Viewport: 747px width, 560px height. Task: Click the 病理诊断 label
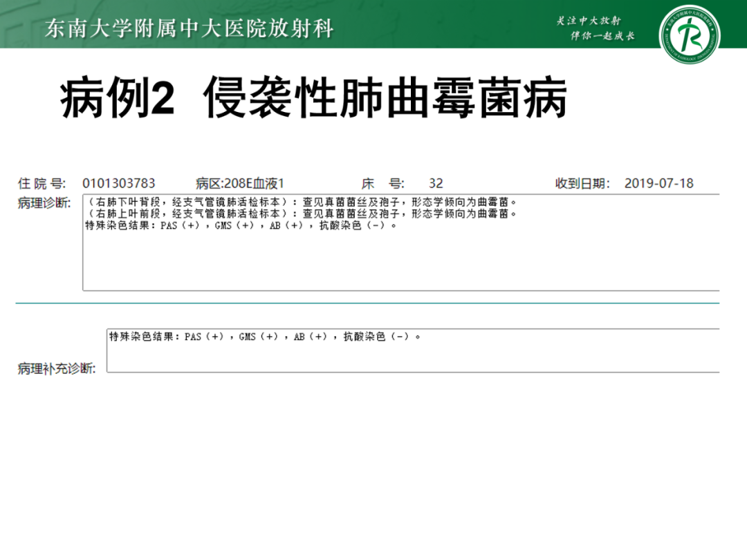pyautogui.click(x=44, y=203)
